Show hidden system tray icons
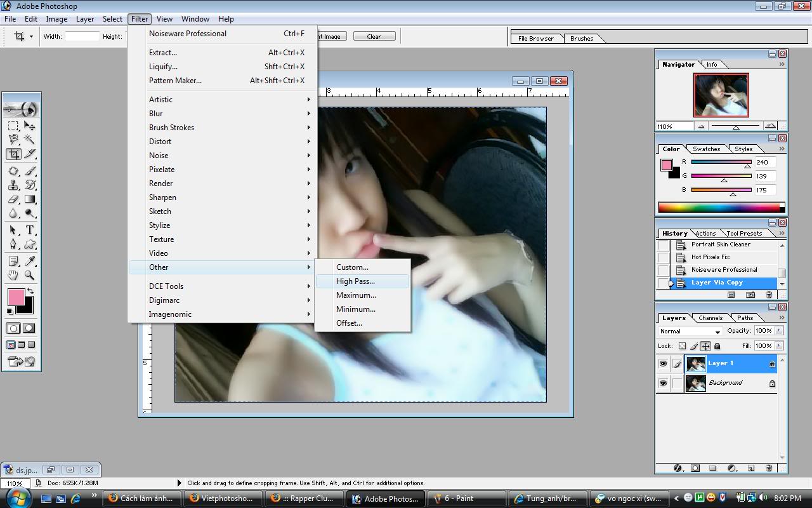The width and height of the screenshot is (812, 508). click(677, 498)
